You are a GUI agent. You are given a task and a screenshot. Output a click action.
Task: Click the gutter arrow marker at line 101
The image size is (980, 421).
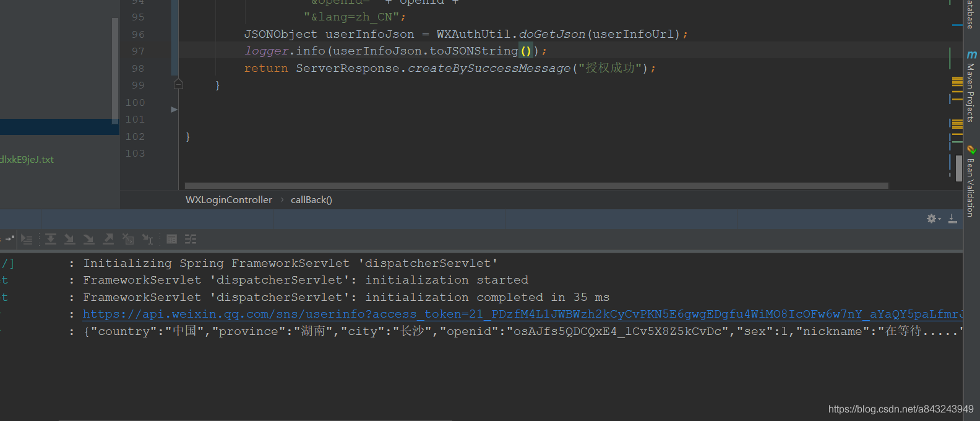pyautogui.click(x=174, y=110)
